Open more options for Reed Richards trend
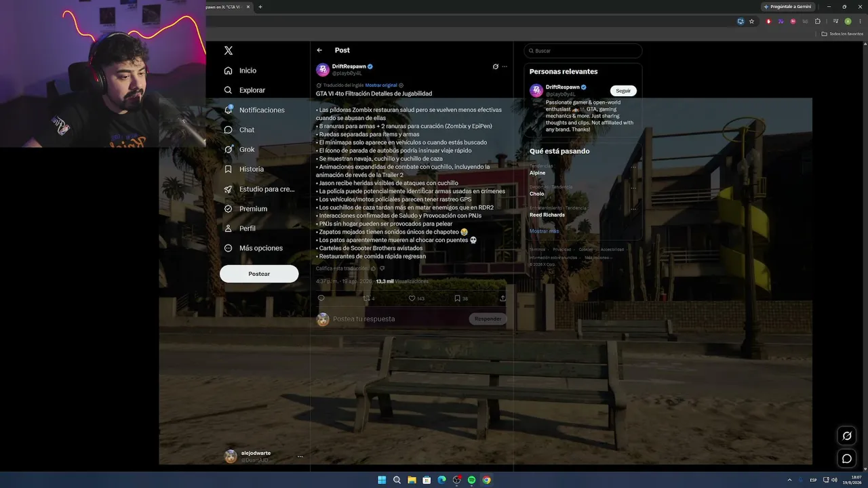 [x=633, y=209]
